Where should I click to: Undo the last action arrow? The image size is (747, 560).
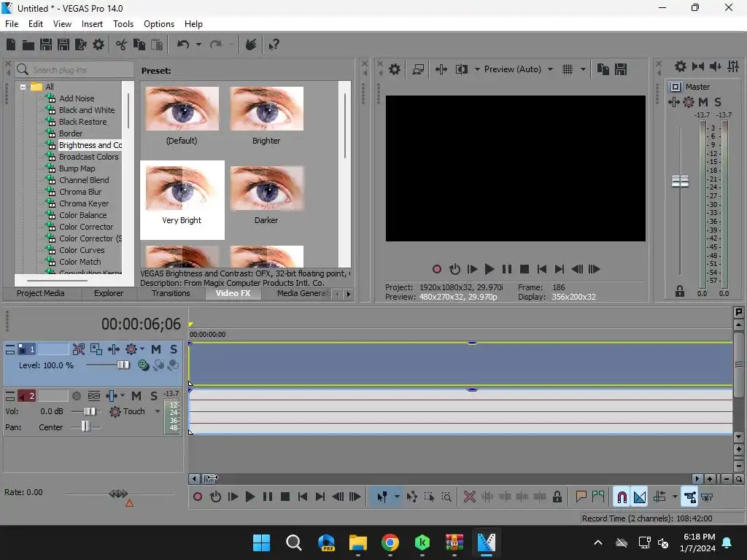(x=183, y=44)
